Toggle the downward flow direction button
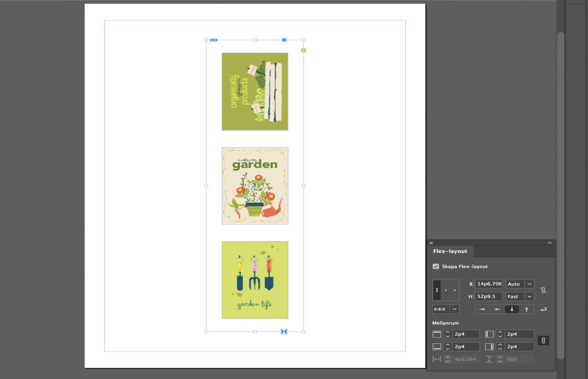The height and width of the screenshot is (379, 588). point(512,309)
